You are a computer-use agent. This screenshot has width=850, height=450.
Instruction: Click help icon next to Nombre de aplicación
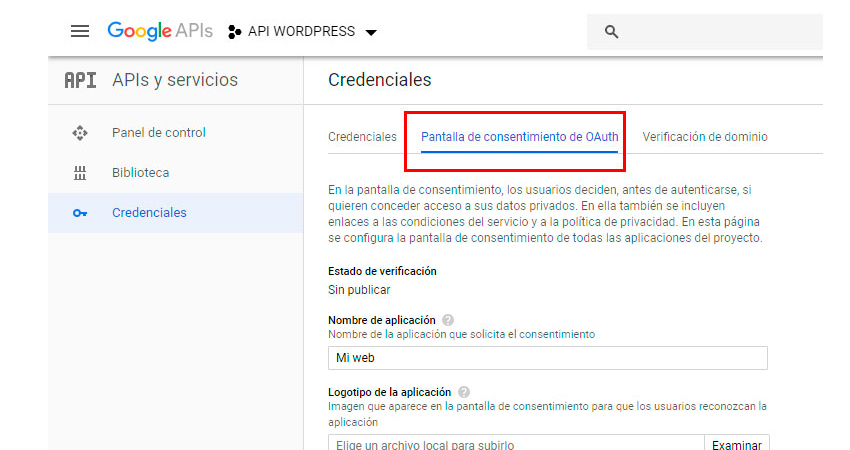(x=448, y=320)
